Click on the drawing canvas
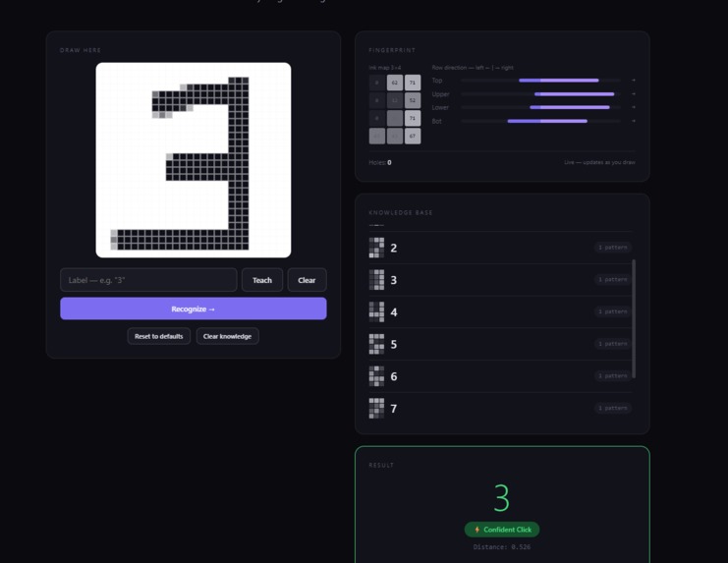Screen dimensions: 728x563 (x=194, y=160)
